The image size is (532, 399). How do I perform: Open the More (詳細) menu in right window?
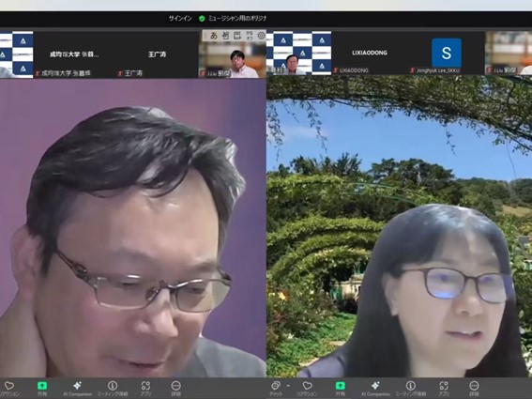coord(474,388)
